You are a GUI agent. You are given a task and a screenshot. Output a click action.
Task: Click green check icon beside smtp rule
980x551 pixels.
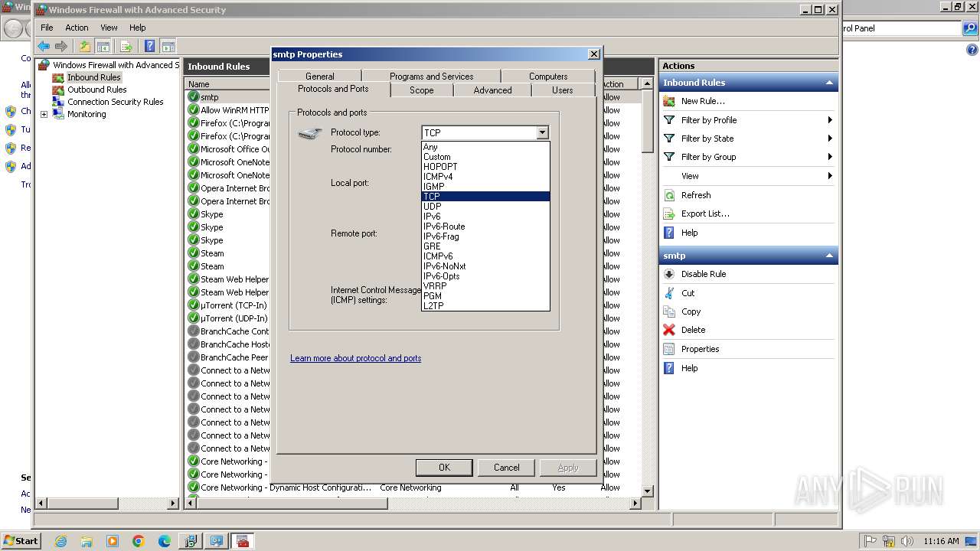coord(194,97)
